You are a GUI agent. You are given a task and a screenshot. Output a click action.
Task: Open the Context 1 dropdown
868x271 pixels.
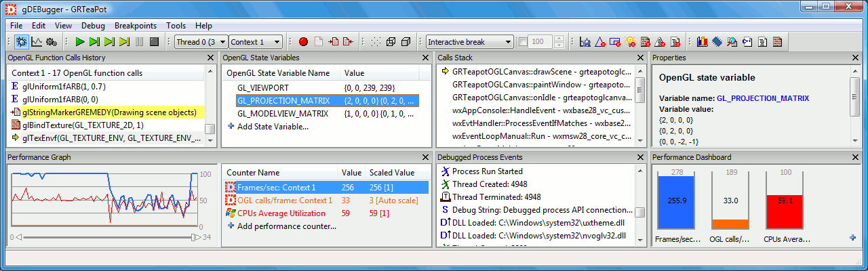(255, 42)
